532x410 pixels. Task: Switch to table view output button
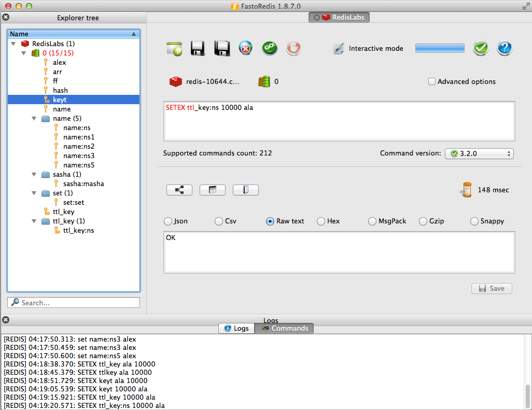point(213,190)
